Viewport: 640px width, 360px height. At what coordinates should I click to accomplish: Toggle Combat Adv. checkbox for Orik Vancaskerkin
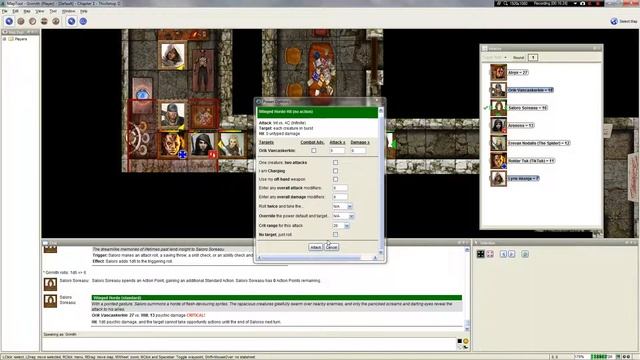click(x=313, y=151)
